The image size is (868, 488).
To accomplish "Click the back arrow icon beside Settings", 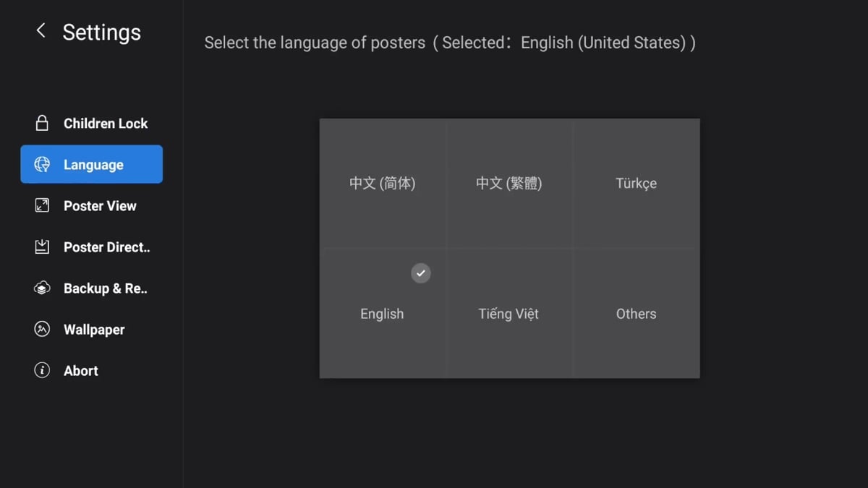I will pyautogui.click(x=41, y=31).
